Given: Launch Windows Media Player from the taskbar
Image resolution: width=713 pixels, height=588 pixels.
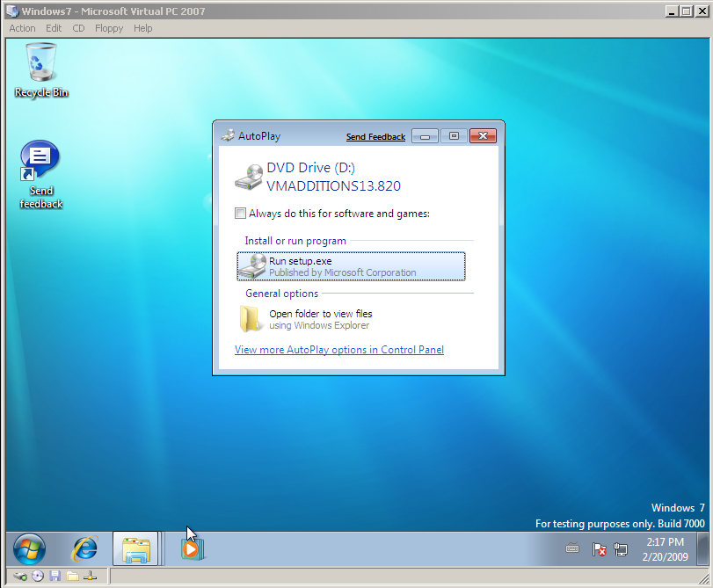Looking at the screenshot, I should coord(193,549).
